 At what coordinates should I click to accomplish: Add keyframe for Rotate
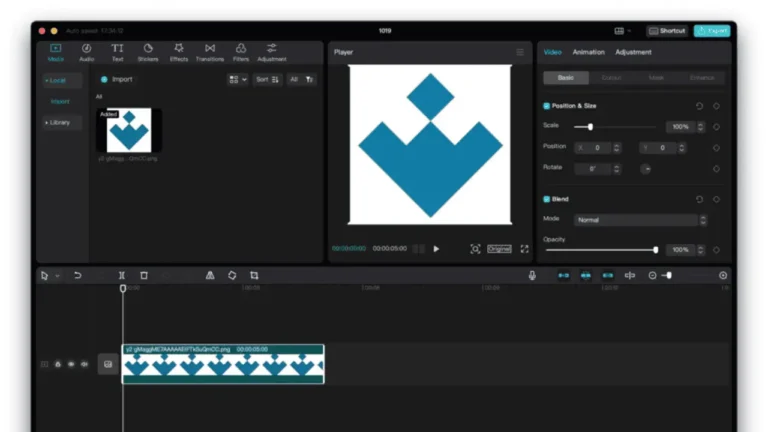click(716, 169)
